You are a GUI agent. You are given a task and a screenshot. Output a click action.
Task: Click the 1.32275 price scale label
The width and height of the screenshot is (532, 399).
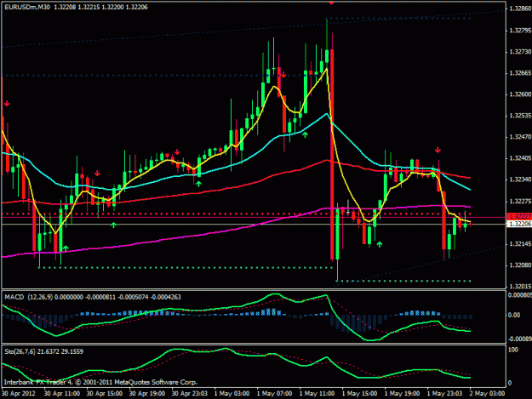[x=520, y=202]
